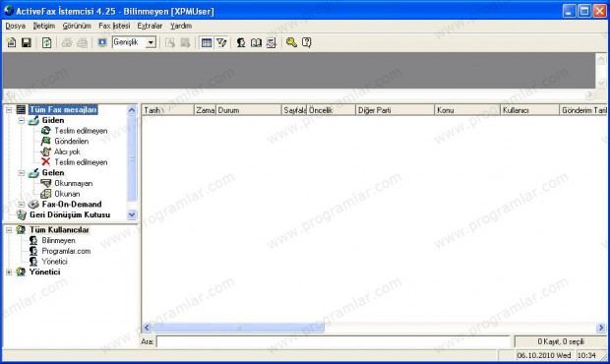The height and width of the screenshot is (364, 610).
Task: Click the key password icon
Action: [291, 42]
